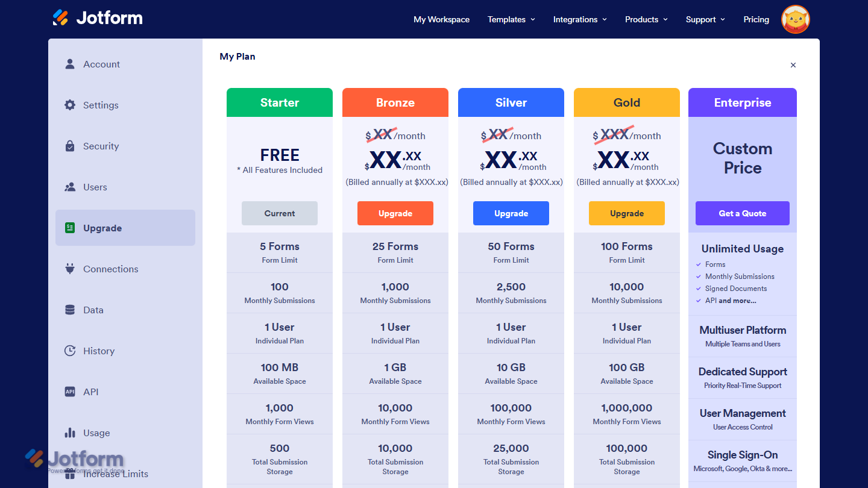868x488 pixels.
Task: Expand the Support menu in the navbar
Action: click(705, 19)
